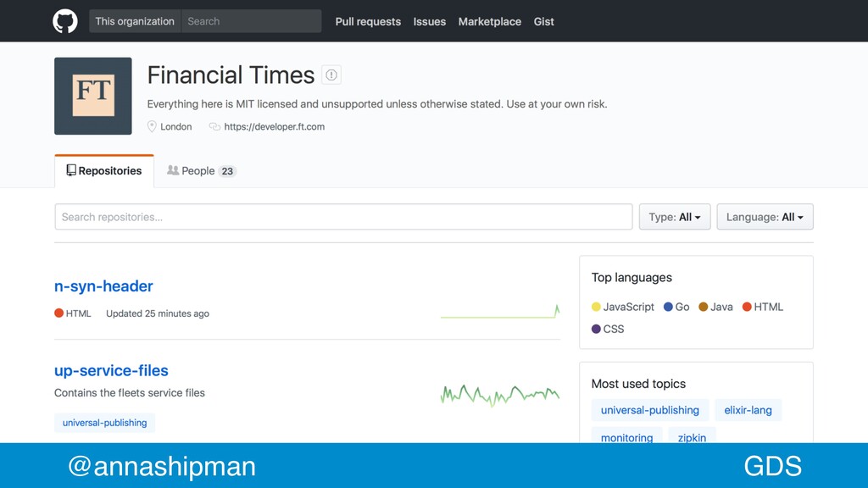This screenshot has width=868, height=488.
Task: Select the universal-publishing topic under Most used topics
Action: [650, 410]
